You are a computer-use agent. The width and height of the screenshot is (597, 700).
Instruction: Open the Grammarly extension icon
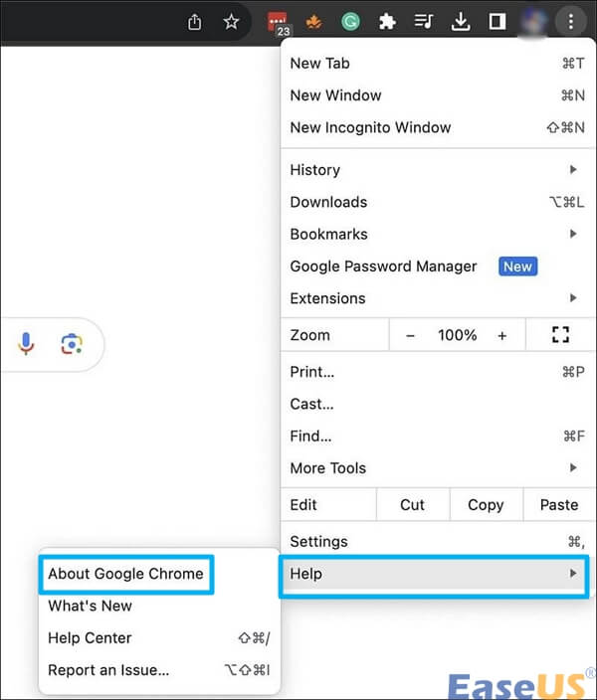pos(350,21)
